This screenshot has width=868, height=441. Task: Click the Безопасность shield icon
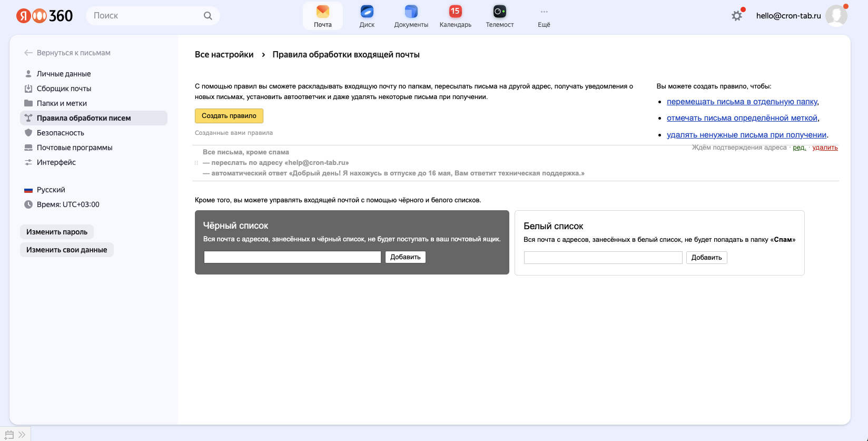28,133
